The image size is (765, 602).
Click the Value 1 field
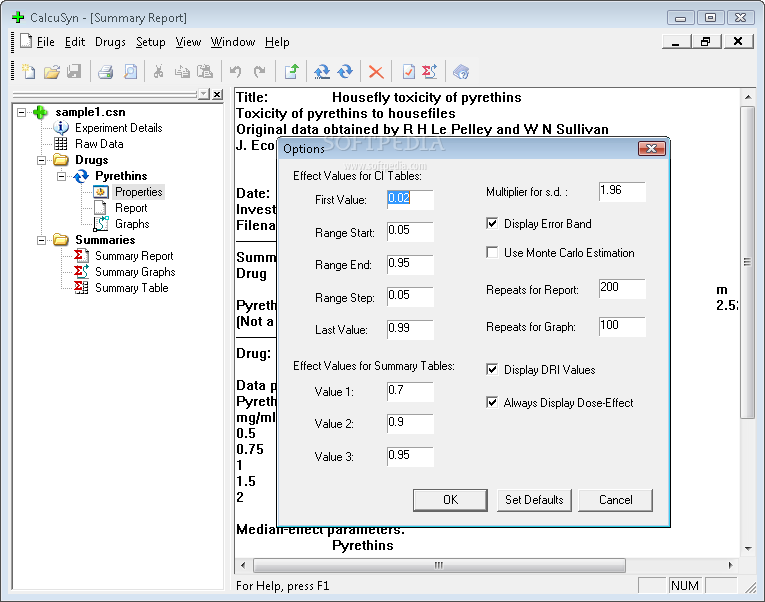(x=410, y=392)
